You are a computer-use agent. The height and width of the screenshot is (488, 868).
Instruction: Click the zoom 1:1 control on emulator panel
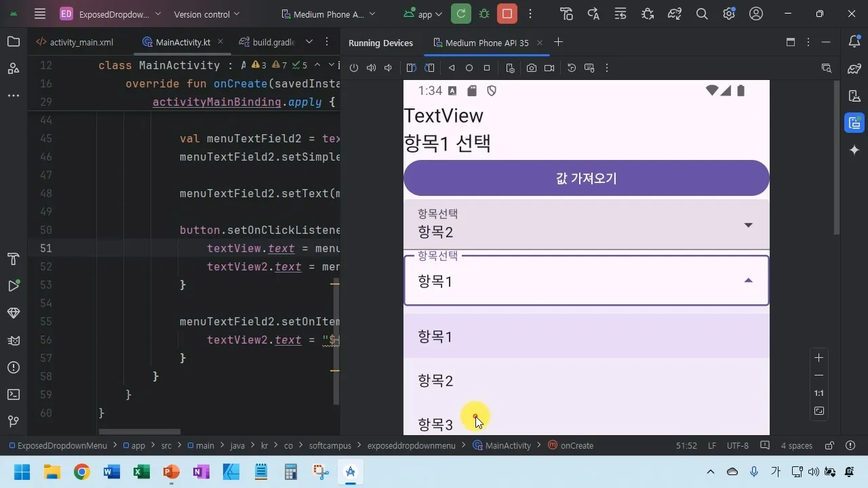click(818, 393)
